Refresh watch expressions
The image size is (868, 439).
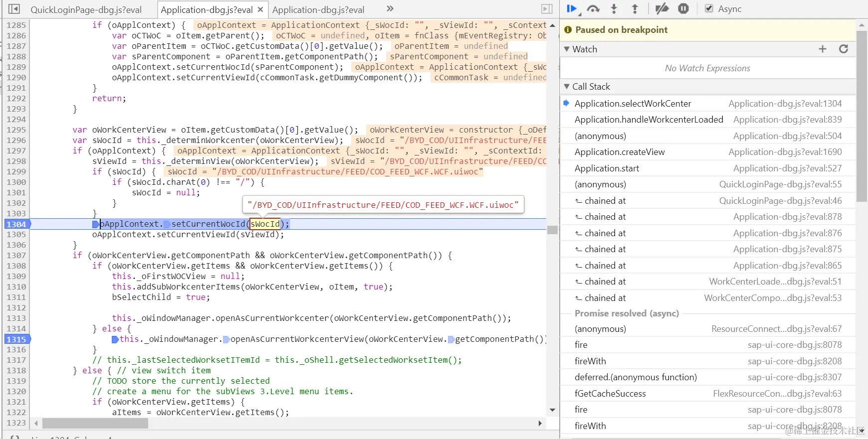point(844,49)
